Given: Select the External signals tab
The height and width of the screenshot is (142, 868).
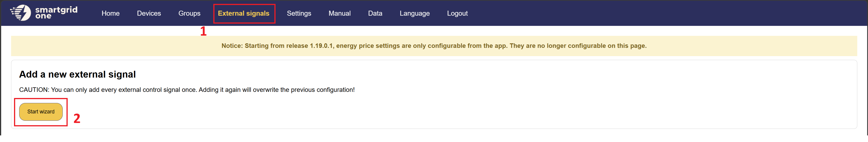Looking at the screenshot, I should coord(243,14).
